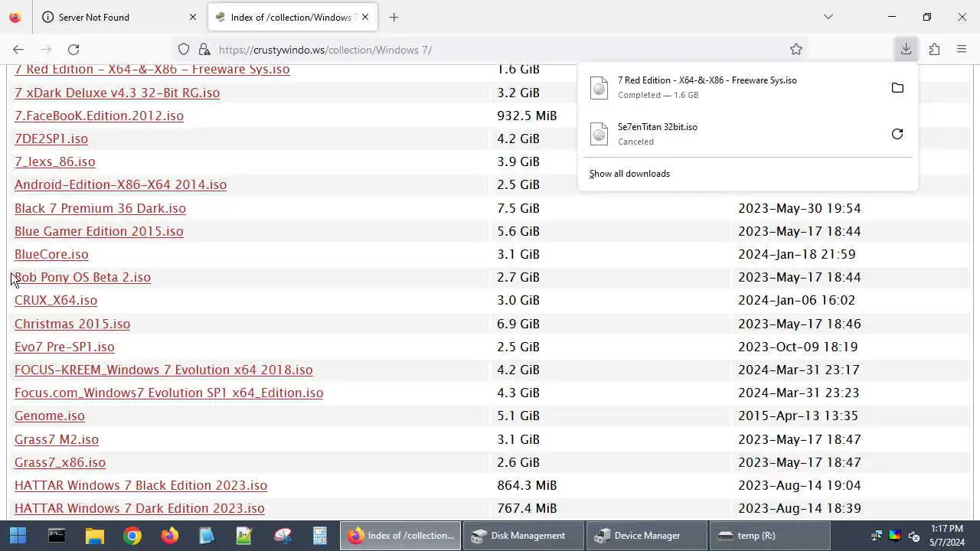Open a new browser tab
The image size is (980, 551).
click(x=394, y=17)
